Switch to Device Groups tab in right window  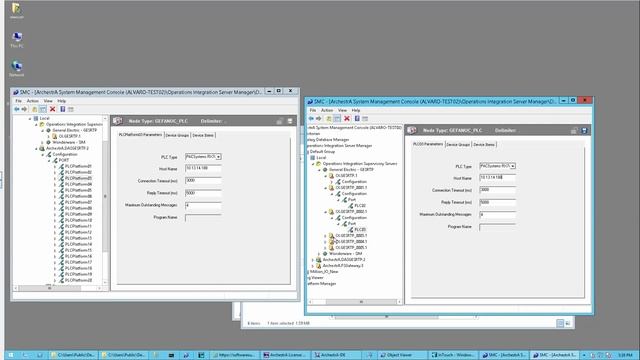[458, 144]
